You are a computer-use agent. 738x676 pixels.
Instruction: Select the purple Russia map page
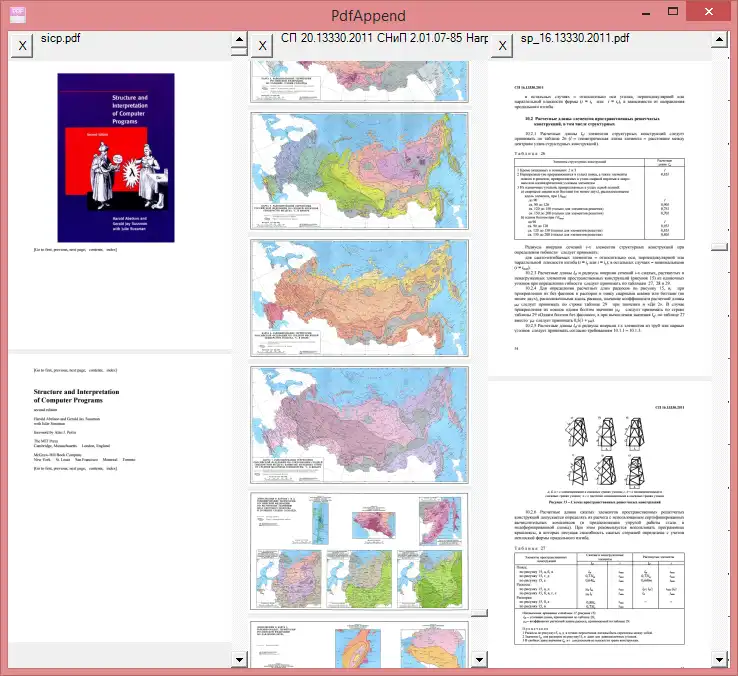pos(360,425)
